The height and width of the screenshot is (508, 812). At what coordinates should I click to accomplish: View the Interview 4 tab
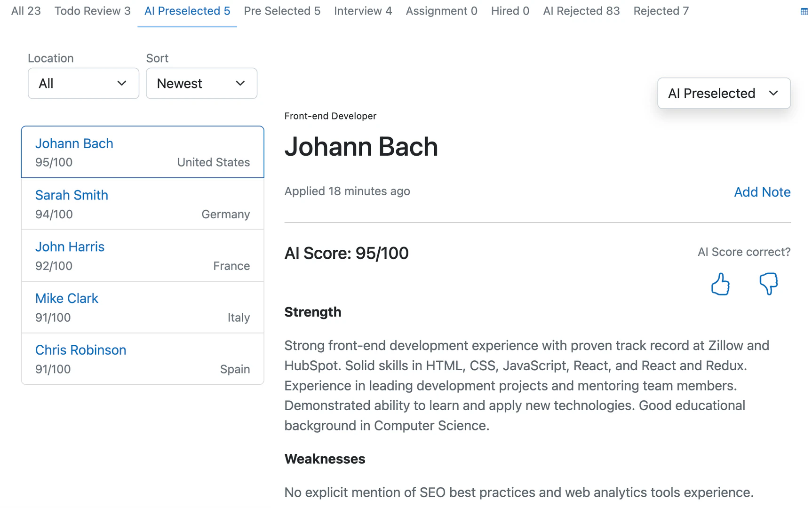click(363, 11)
